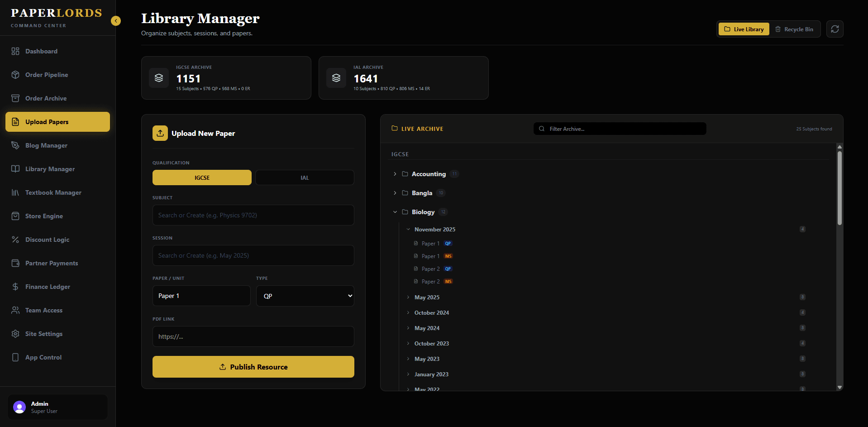Click the Publish Resource button

(253, 367)
